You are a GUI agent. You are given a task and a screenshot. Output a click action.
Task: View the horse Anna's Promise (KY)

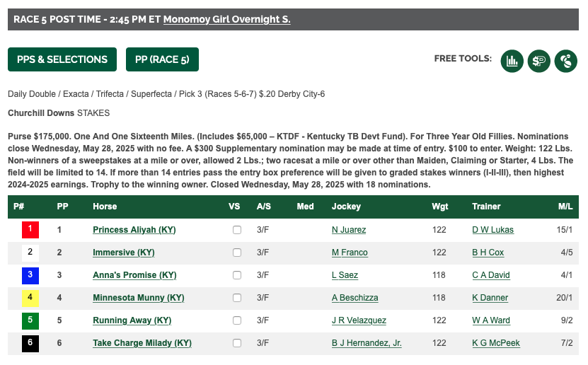pyautogui.click(x=134, y=275)
